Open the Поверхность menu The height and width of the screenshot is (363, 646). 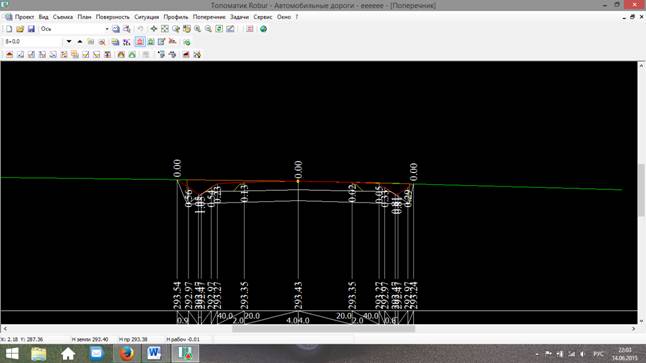point(112,17)
